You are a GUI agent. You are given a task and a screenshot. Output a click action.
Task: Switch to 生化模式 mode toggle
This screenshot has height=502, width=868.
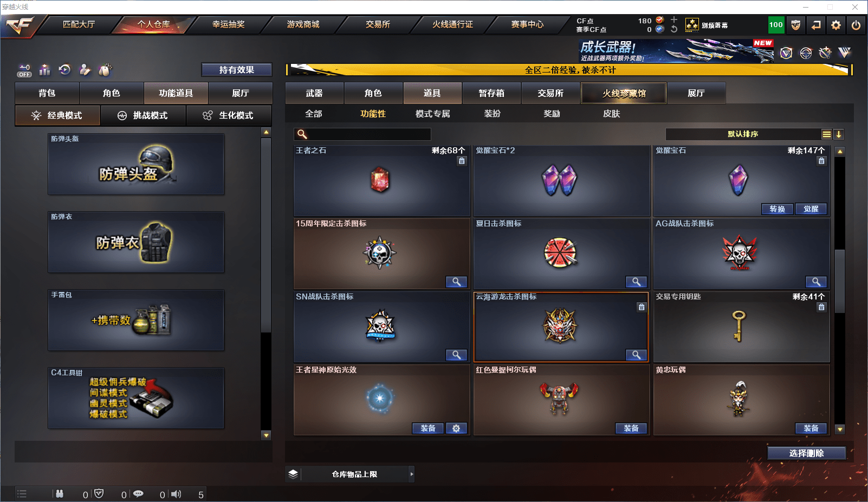[x=229, y=115]
